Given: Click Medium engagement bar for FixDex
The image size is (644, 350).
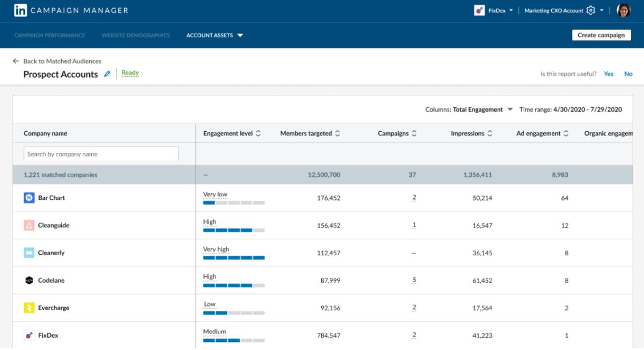Looking at the screenshot, I should point(234,340).
